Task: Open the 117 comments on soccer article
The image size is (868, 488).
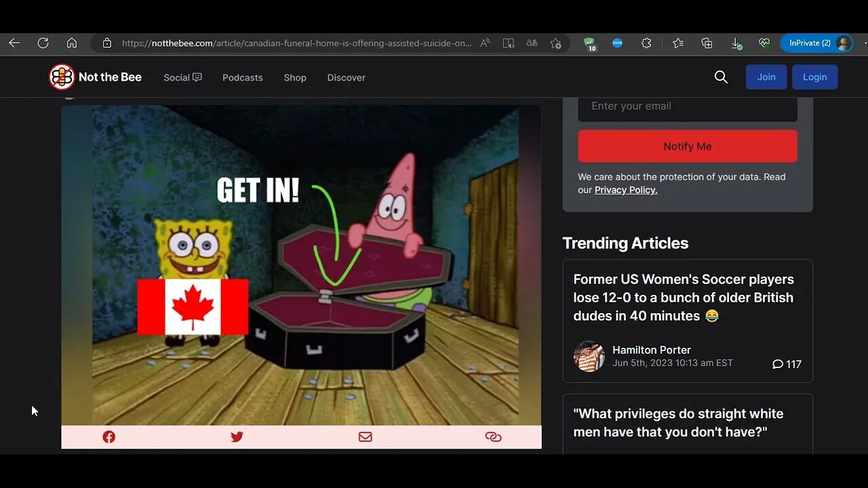Action: [787, 364]
